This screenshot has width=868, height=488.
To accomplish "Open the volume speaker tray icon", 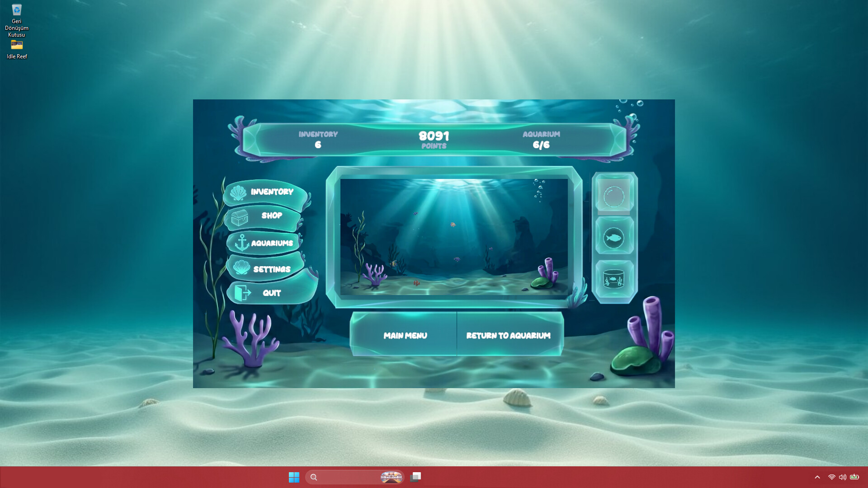I will click(x=843, y=477).
